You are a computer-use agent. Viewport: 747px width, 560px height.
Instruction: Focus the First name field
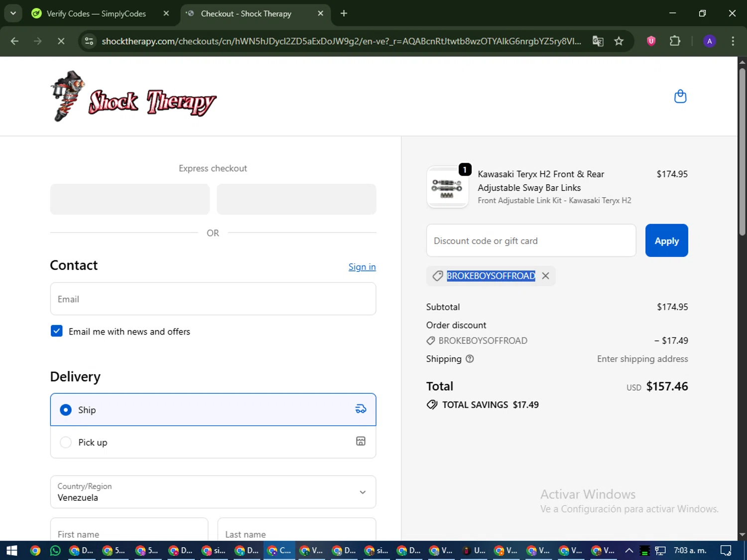click(x=129, y=529)
